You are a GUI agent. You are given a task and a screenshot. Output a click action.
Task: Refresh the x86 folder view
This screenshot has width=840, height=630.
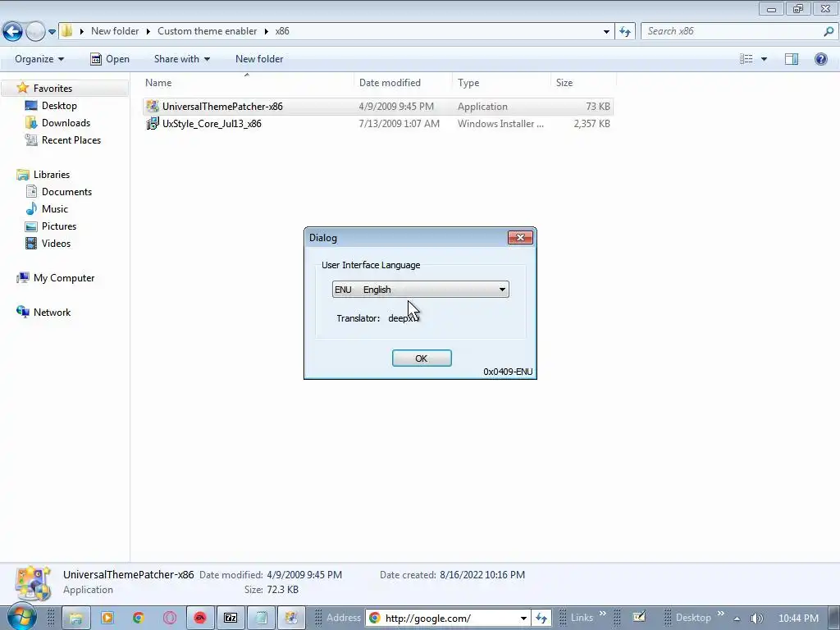click(624, 32)
